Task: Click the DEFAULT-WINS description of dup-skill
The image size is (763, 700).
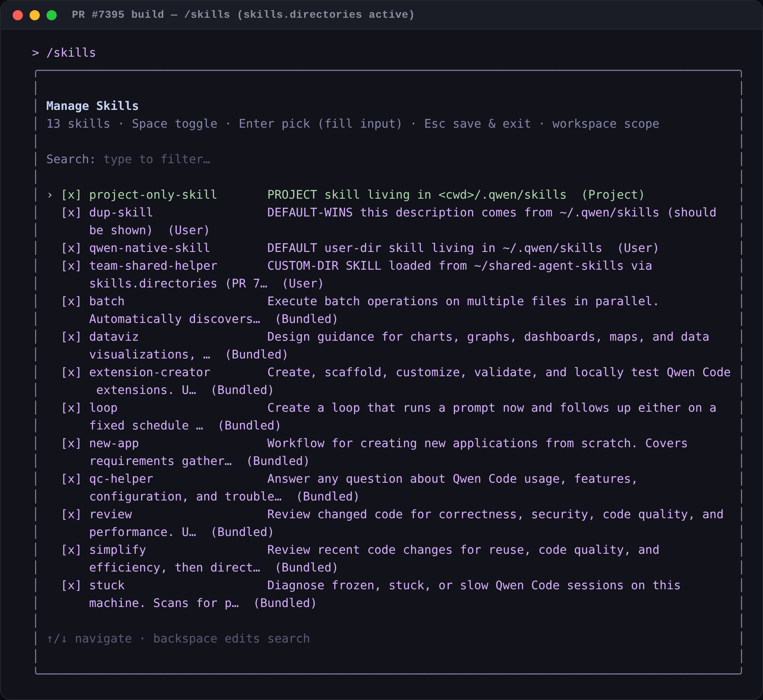Action: [491, 213]
